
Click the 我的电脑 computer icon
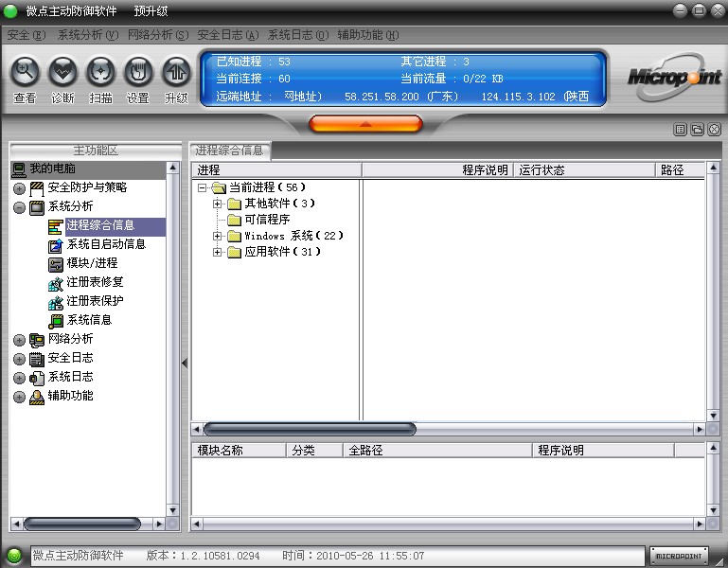coord(19,169)
